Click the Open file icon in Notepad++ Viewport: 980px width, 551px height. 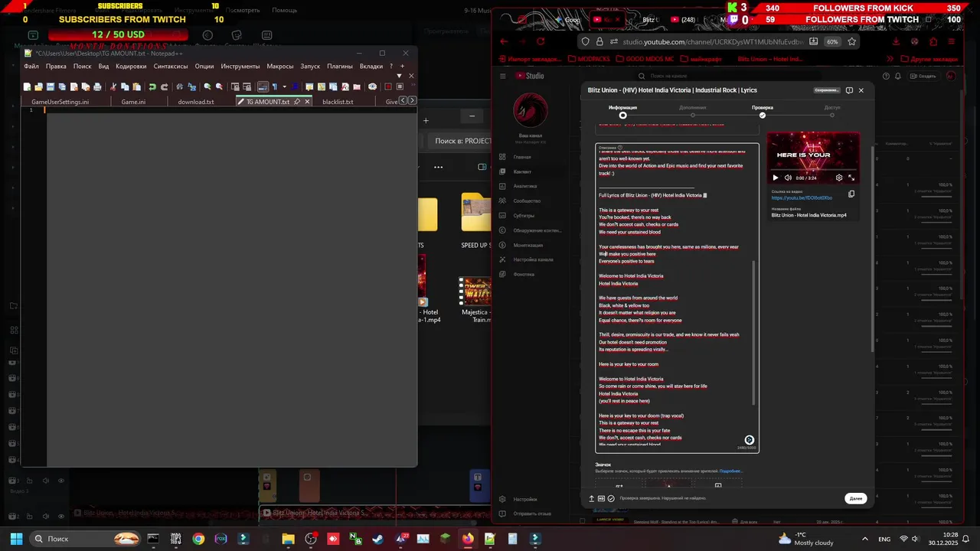pyautogui.click(x=39, y=86)
